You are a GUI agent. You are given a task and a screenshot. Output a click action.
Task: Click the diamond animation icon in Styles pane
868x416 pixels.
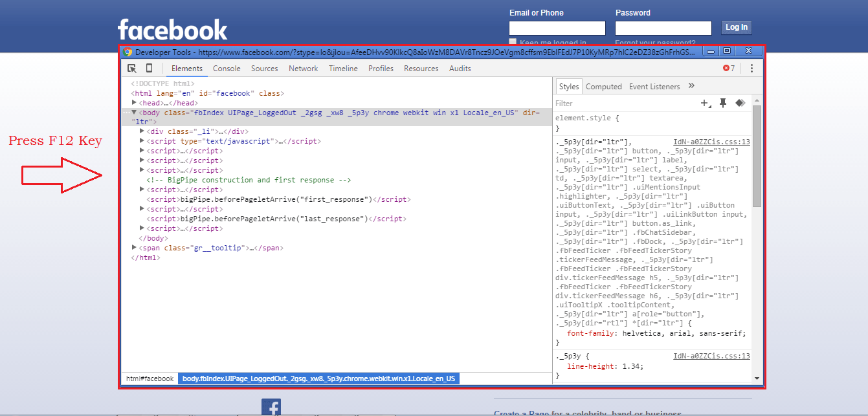pos(740,104)
